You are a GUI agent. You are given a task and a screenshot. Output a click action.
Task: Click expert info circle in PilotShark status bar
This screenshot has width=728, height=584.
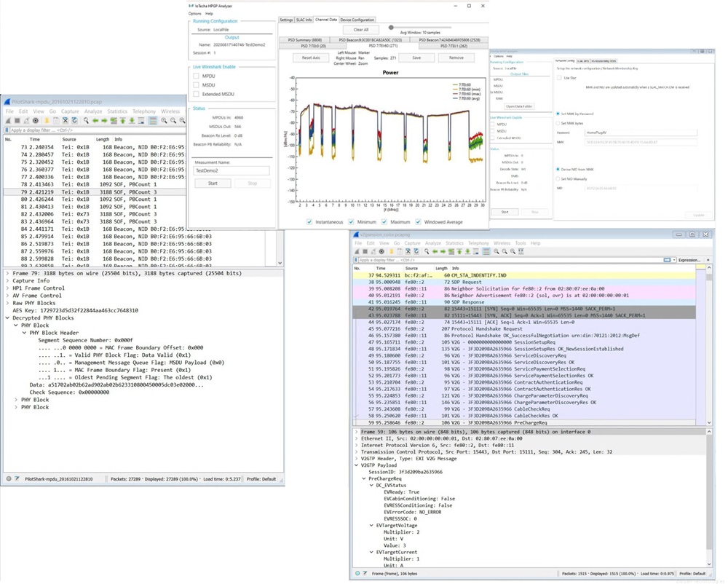pos(9,478)
